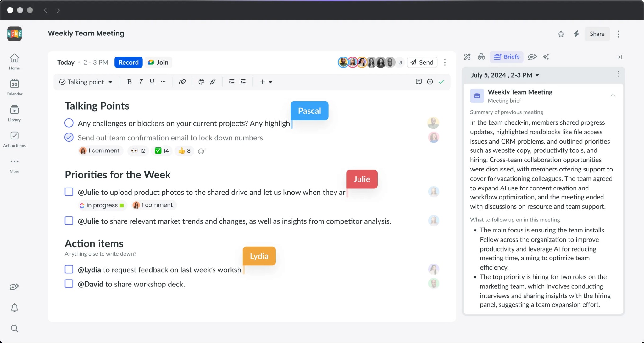Open the Talking point type dropdown
The image size is (644, 343).
click(x=86, y=82)
